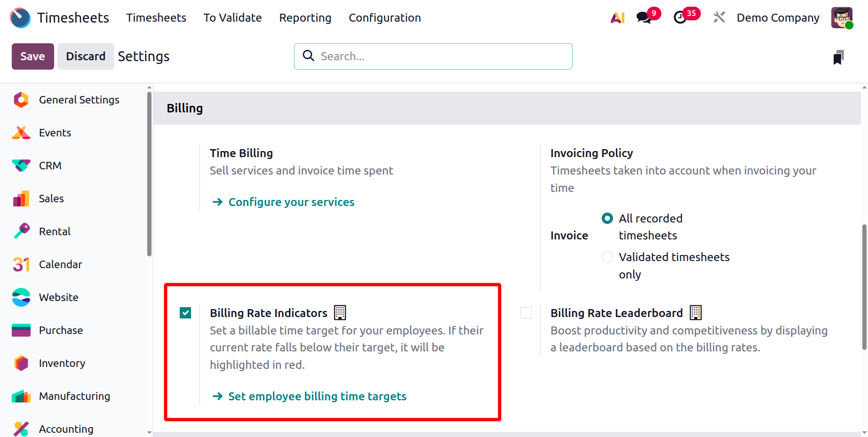The height and width of the screenshot is (437, 868).
Task: Click the user avatar in top bar
Action: click(x=842, y=18)
